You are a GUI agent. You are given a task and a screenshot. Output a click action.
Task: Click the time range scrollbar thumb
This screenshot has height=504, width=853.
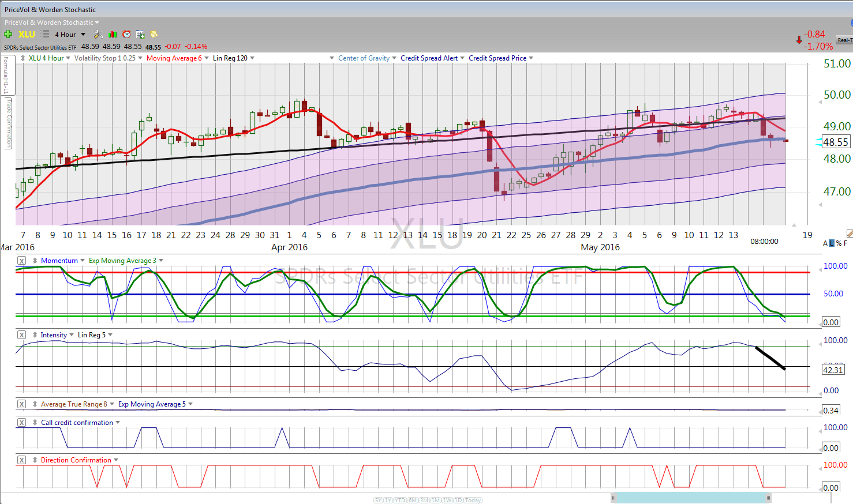pos(691,498)
